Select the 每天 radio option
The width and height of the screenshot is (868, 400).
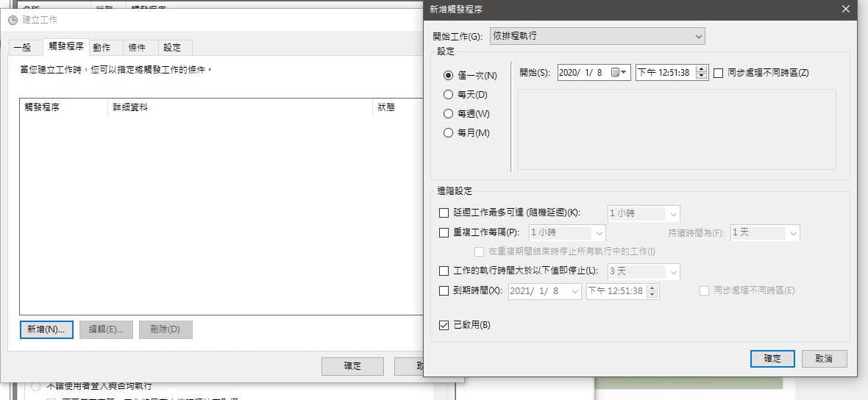[x=449, y=95]
